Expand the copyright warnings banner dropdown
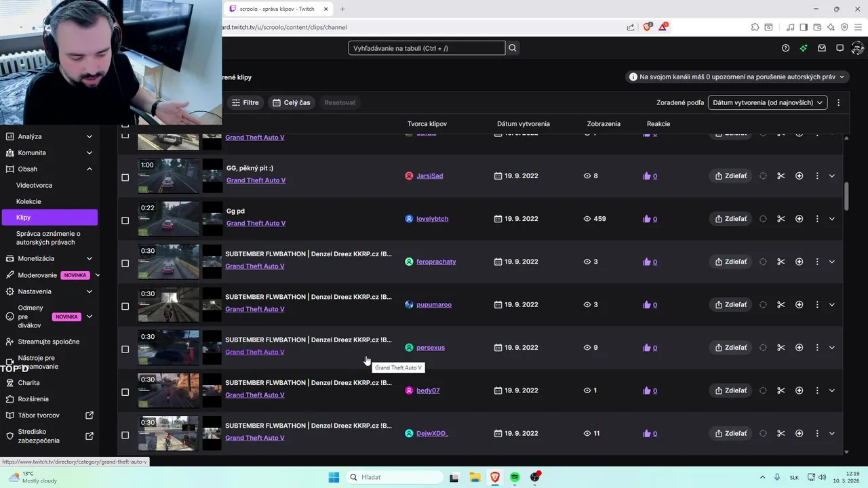This screenshot has height=488, width=868. tap(738, 77)
